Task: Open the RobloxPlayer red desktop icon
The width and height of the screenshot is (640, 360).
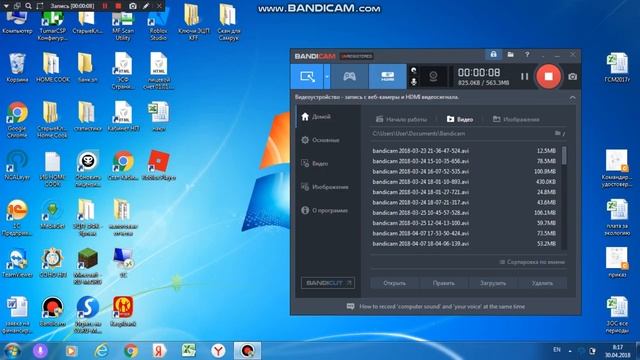Action: (158, 165)
